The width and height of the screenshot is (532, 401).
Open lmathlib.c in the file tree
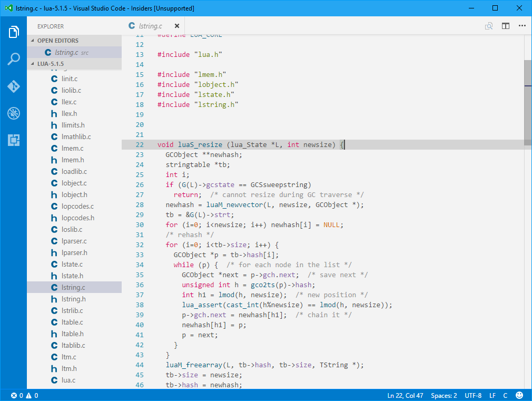[74, 136]
